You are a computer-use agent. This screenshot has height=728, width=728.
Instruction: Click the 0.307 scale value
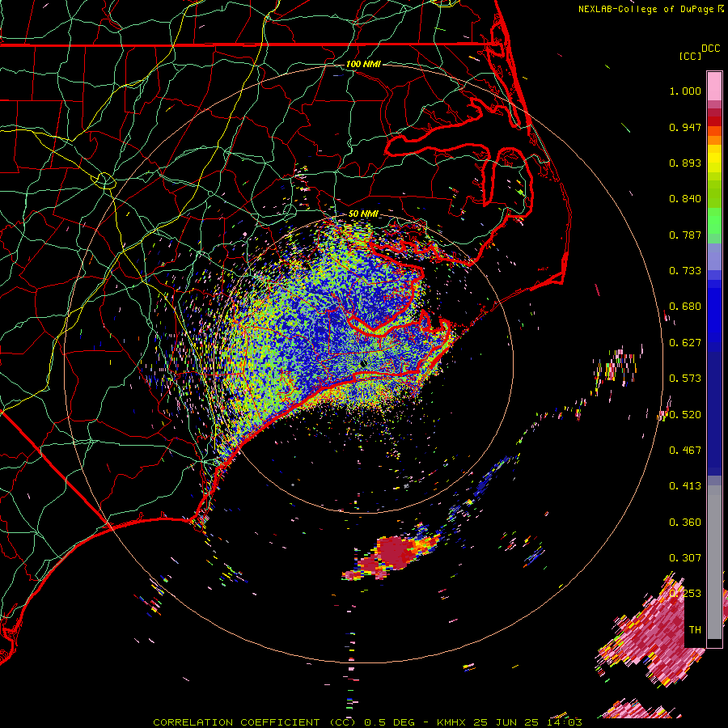tap(685, 558)
